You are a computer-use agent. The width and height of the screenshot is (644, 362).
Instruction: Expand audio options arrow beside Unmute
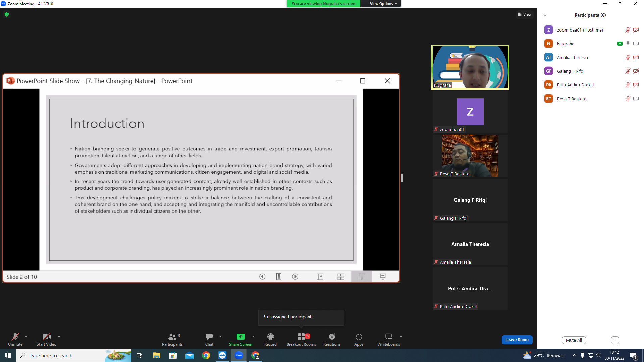(x=26, y=337)
